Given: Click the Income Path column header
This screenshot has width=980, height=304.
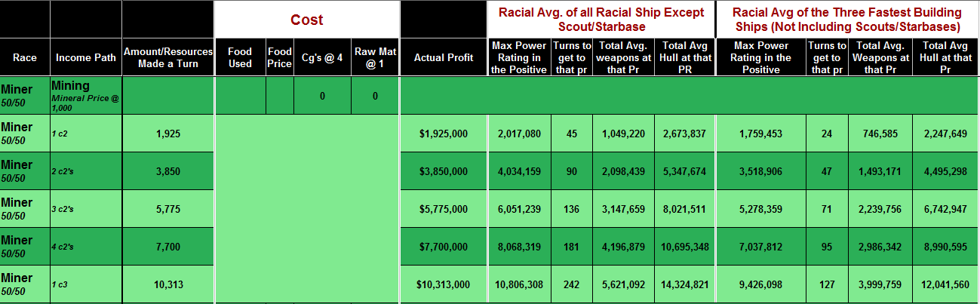Looking at the screenshot, I should [x=85, y=58].
